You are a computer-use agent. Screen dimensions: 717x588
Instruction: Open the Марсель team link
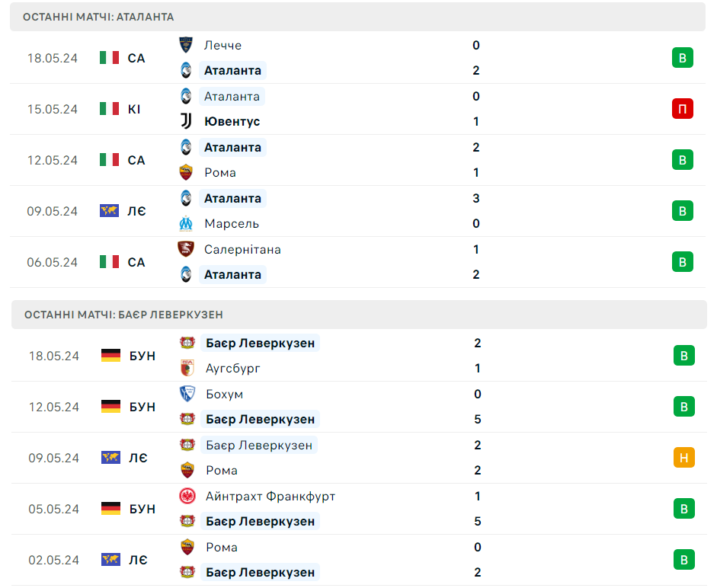[232, 223]
